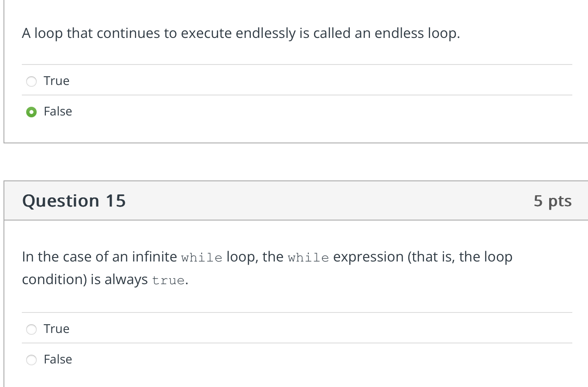Click the Question 15 header bar

(x=294, y=200)
